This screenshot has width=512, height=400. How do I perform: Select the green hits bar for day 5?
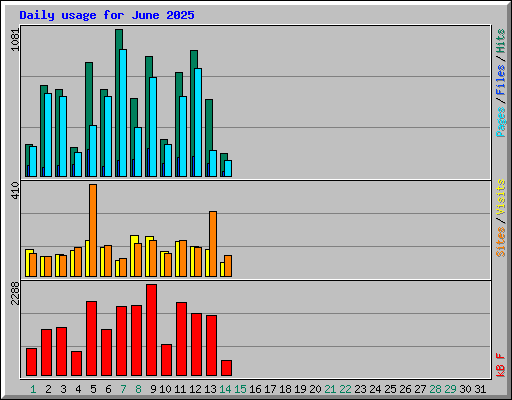click(x=87, y=119)
